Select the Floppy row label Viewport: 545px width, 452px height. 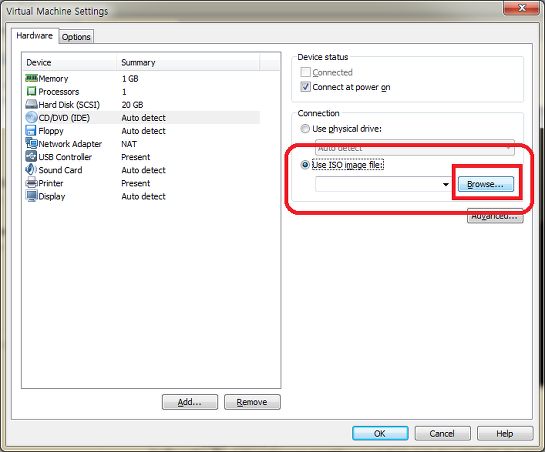tap(51, 131)
